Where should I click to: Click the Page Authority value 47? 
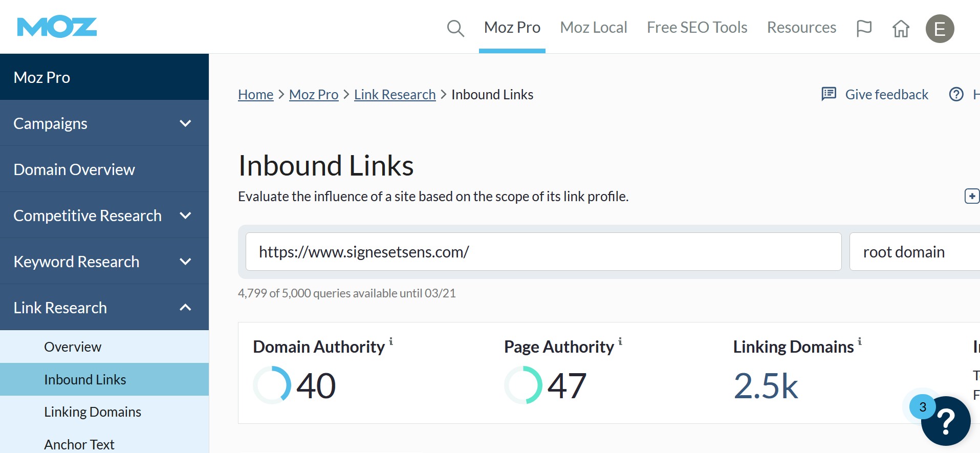pyautogui.click(x=567, y=385)
